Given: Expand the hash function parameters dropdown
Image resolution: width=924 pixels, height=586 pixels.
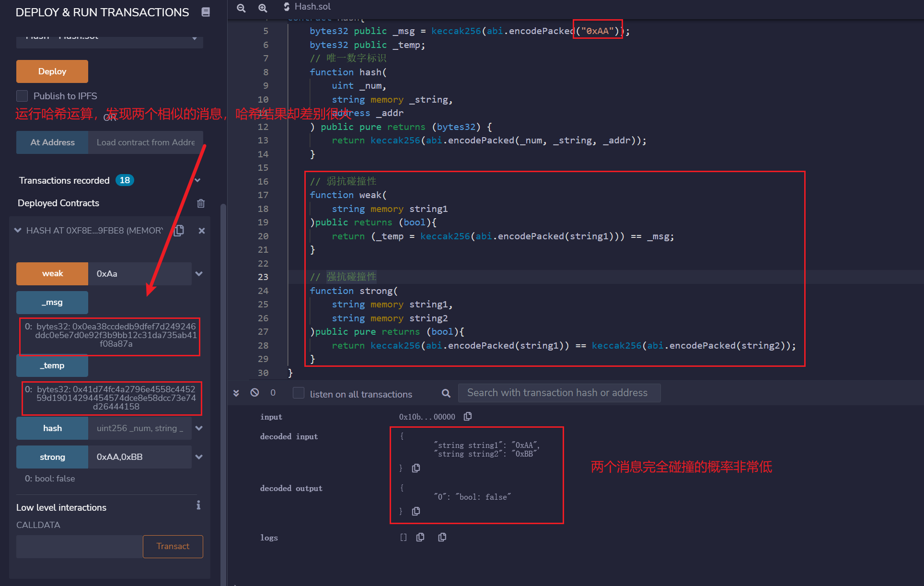Looking at the screenshot, I should 199,428.
